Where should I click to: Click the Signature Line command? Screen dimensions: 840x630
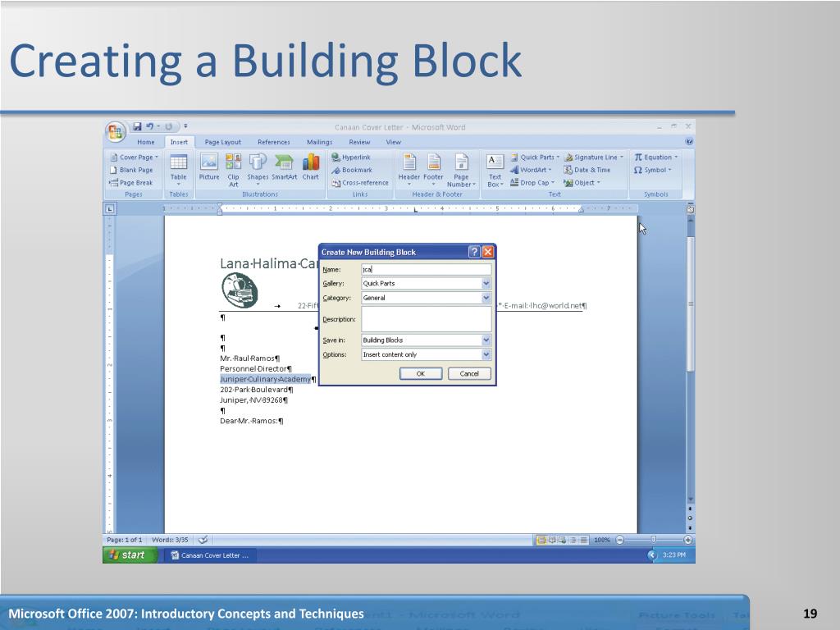pos(594,157)
